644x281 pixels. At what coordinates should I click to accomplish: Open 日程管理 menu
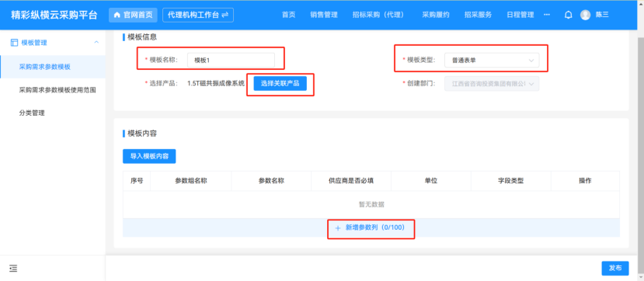(x=520, y=16)
